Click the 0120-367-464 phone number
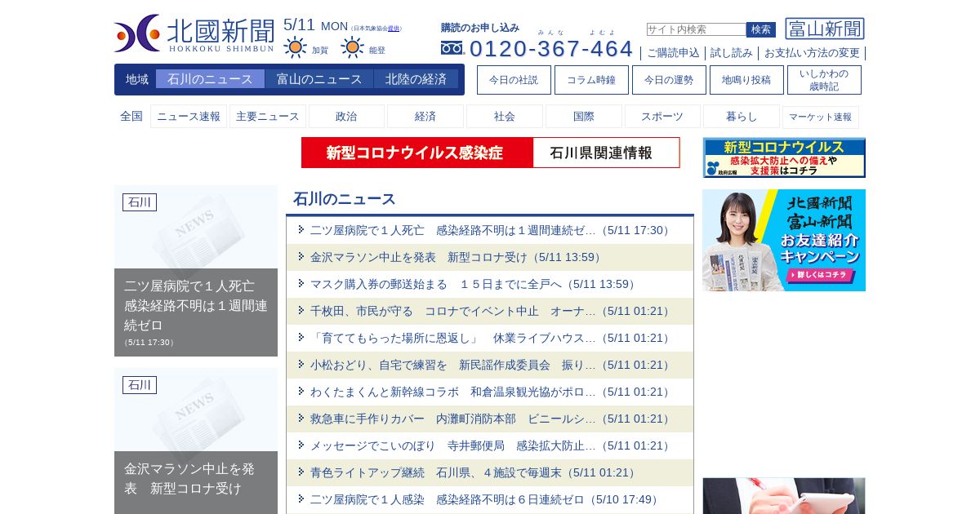The image size is (980, 514). point(551,49)
